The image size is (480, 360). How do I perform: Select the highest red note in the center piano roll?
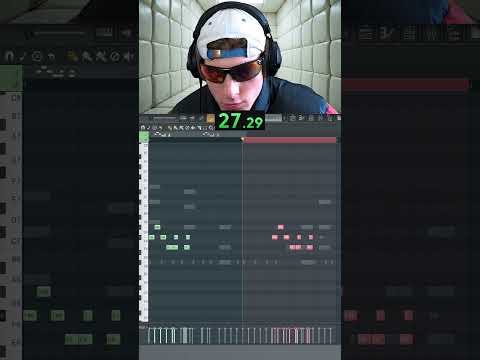point(281,227)
